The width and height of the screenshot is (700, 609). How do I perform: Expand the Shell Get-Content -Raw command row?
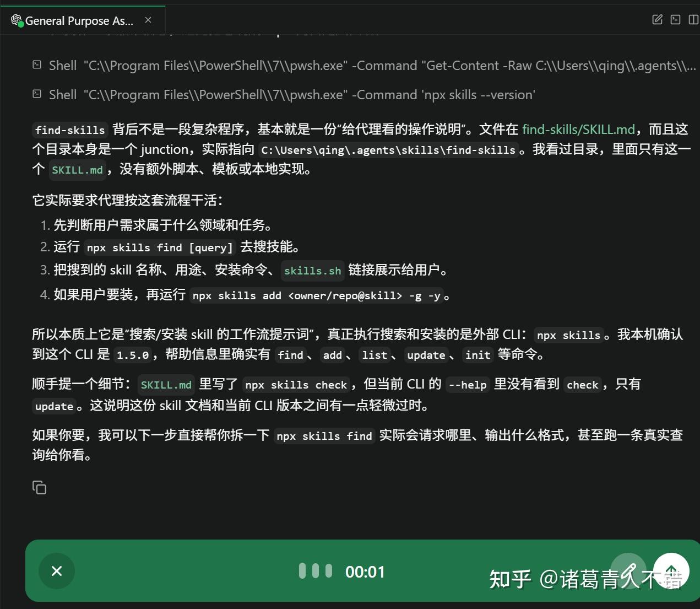[363, 66]
